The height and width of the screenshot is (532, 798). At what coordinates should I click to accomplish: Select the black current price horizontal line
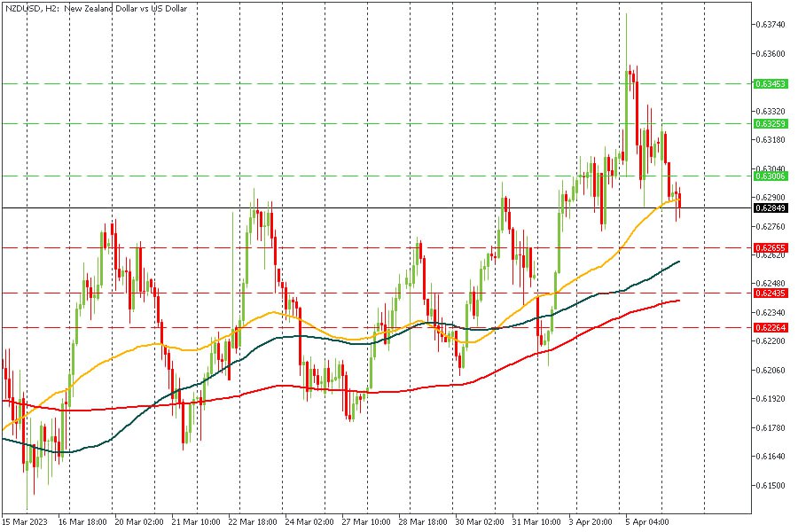(377, 208)
